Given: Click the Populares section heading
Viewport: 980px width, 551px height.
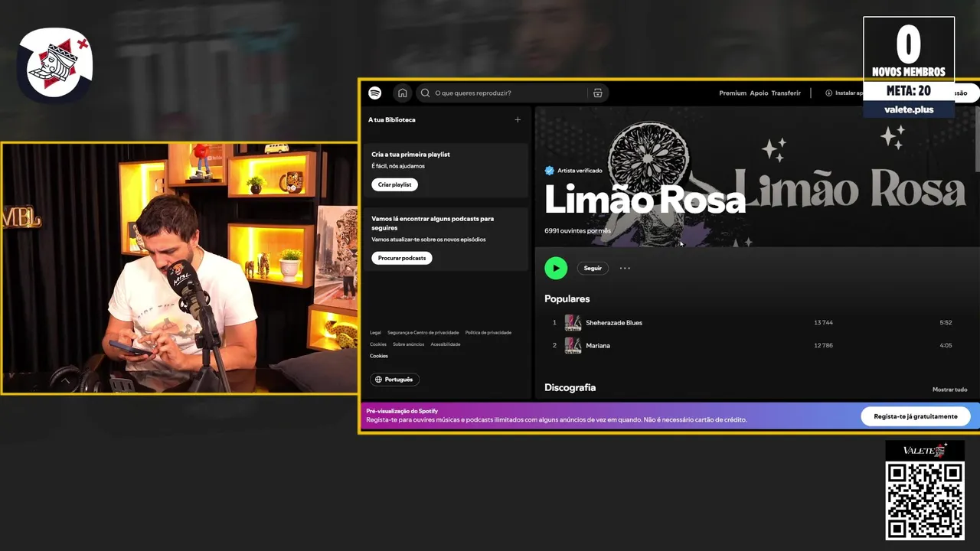Looking at the screenshot, I should point(567,298).
